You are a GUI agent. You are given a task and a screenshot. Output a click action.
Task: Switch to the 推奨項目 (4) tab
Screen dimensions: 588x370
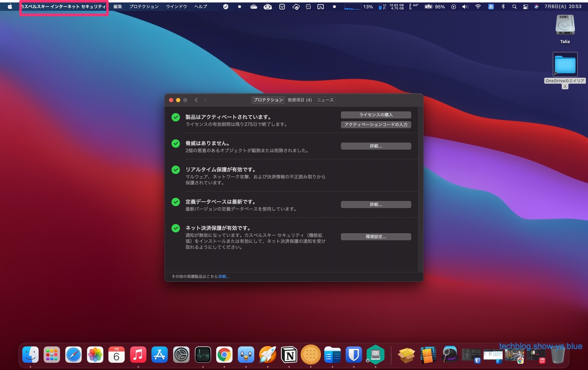tap(300, 100)
